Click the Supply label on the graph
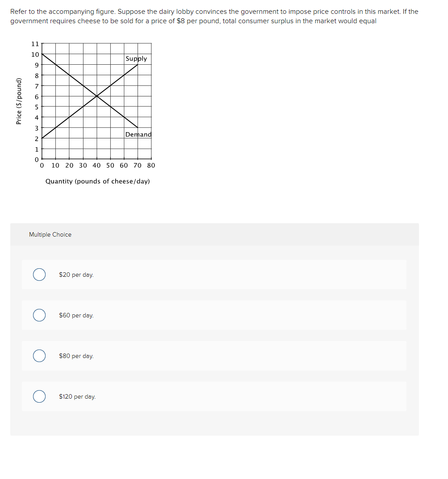448x479 pixels. [136, 58]
